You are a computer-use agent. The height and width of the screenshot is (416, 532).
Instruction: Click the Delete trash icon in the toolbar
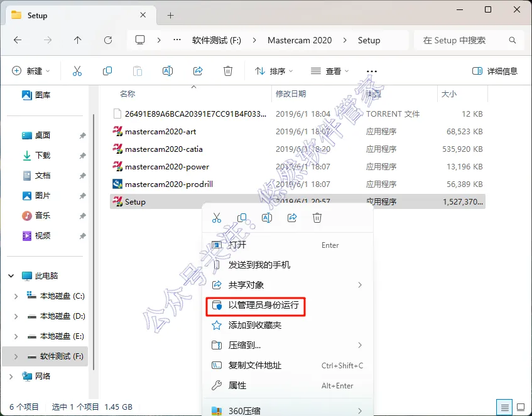click(228, 71)
